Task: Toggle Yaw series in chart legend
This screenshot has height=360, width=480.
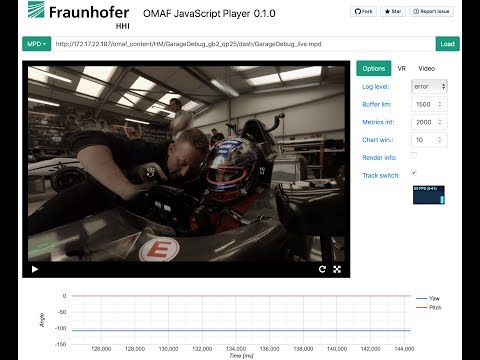Action: [x=428, y=298]
